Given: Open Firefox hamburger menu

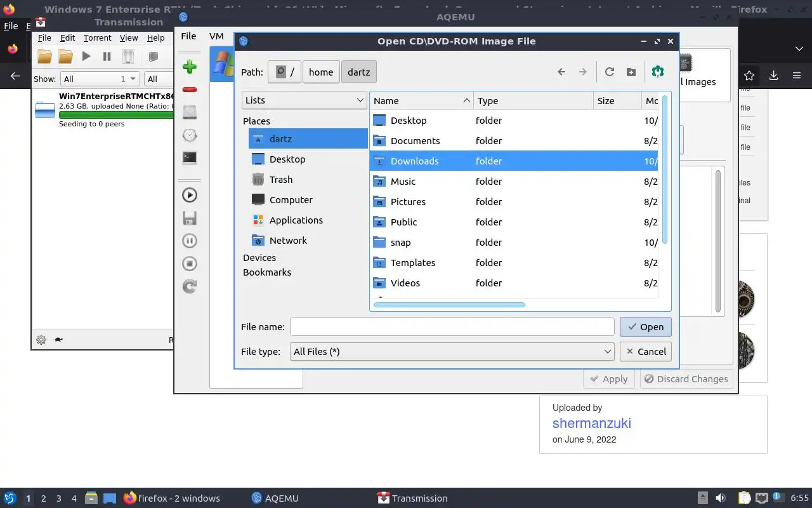Looking at the screenshot, I should tap(797, 76).
